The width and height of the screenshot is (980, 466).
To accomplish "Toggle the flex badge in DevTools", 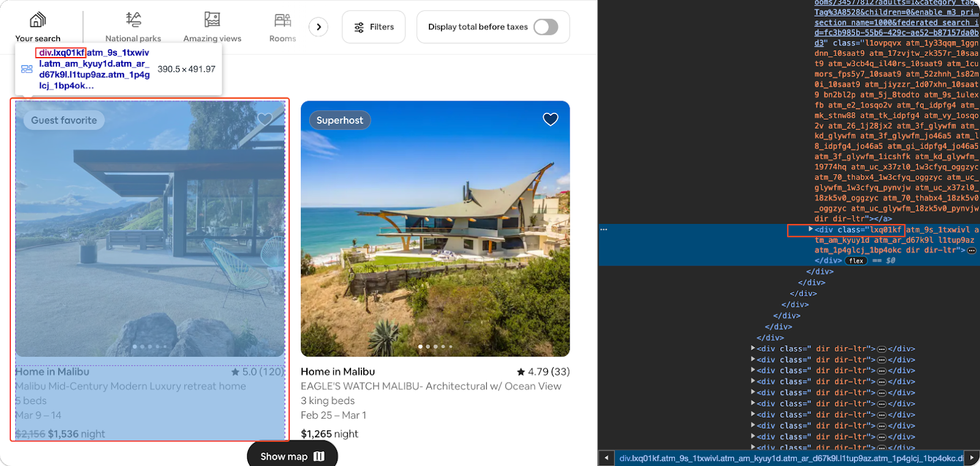I will tap(856, 261).
